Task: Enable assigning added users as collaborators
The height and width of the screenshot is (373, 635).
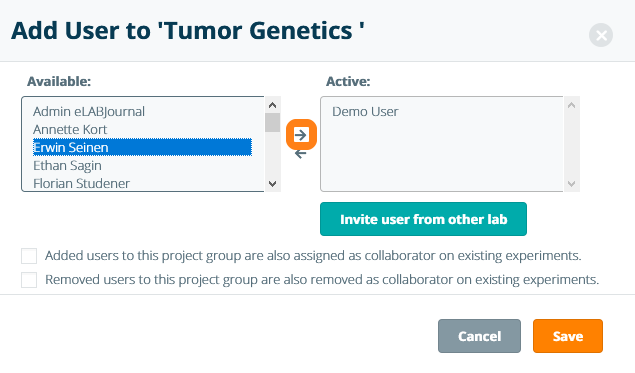Action: 29,256
